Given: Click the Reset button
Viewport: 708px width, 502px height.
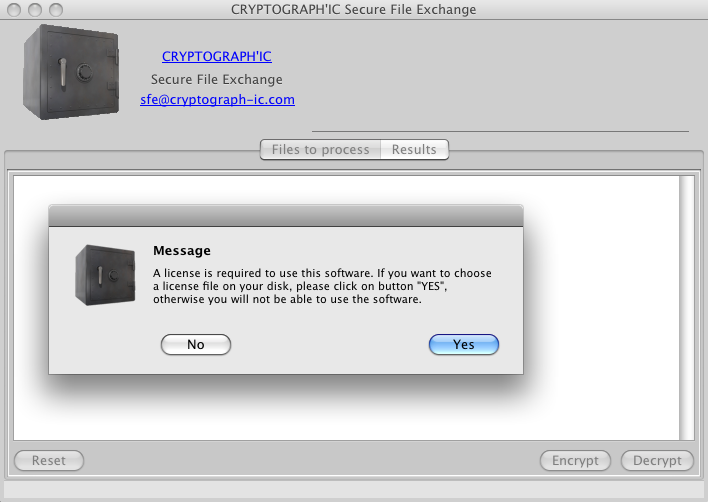Looking at the screenshot, I should (48, 461).
